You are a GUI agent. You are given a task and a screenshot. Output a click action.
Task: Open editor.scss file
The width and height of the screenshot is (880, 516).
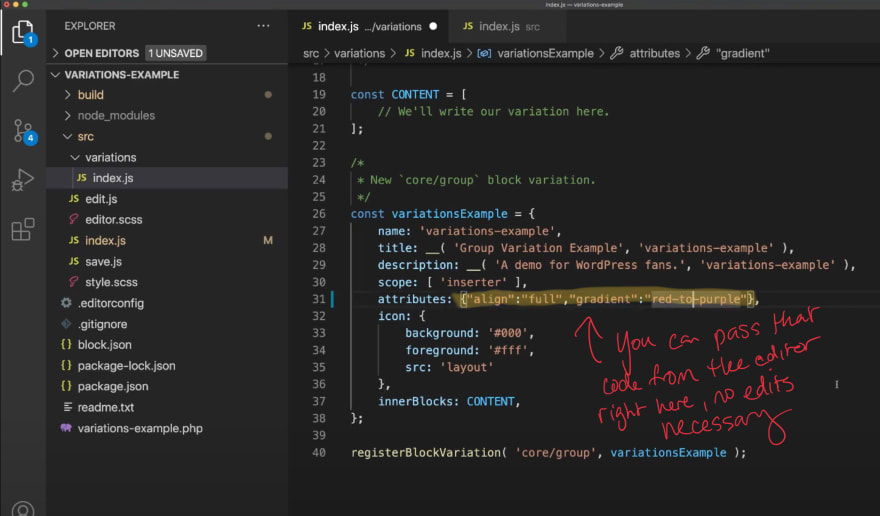pos(167,220)
